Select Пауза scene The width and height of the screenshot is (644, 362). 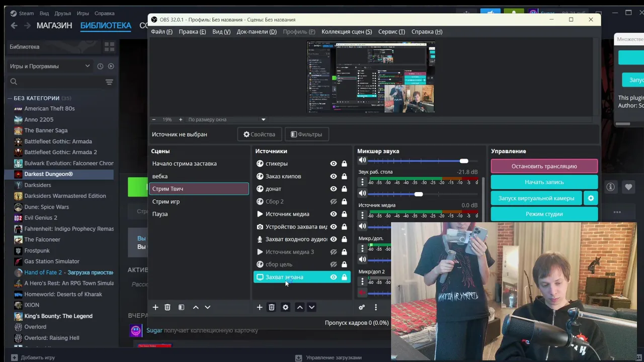[199, 214]
